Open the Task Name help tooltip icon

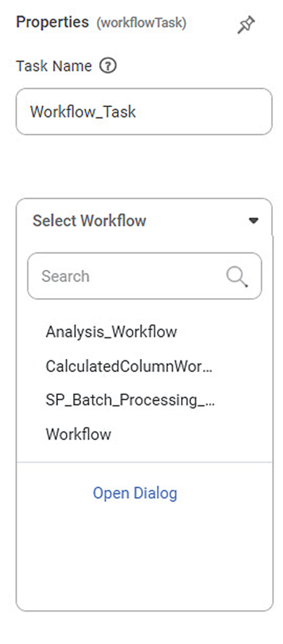pos(108,66)
